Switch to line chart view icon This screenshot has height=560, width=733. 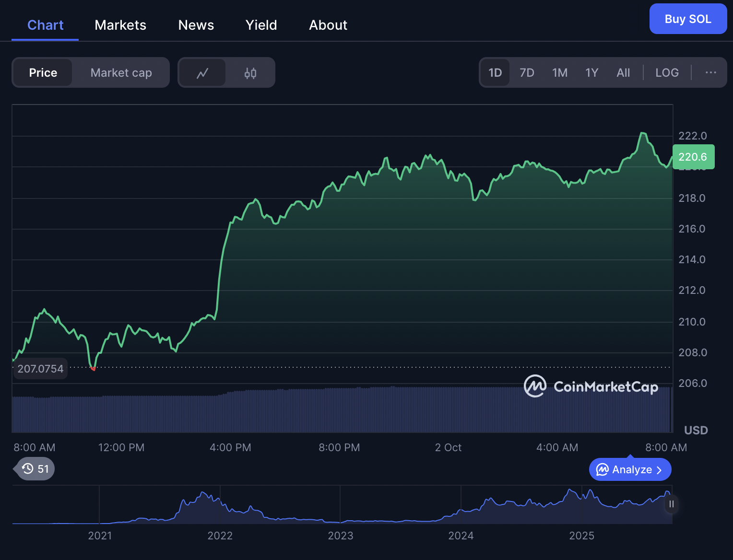[x=202, y=73]
